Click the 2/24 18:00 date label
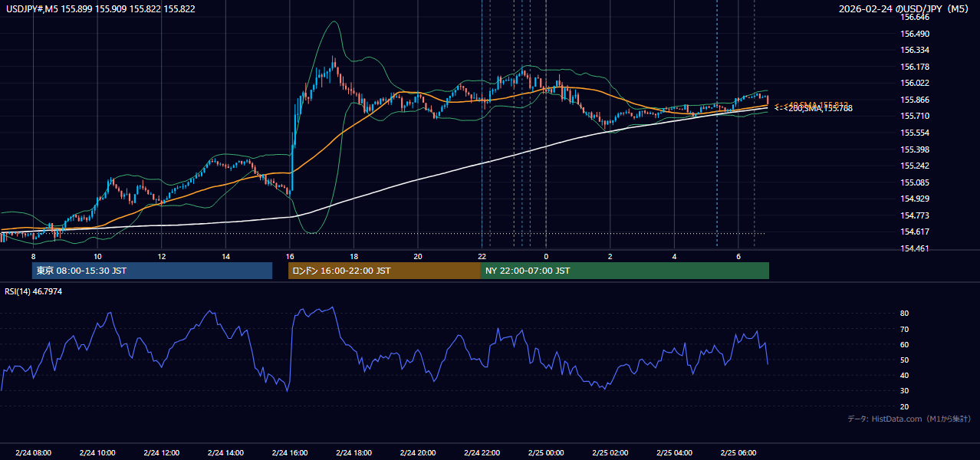 coord(354,453)
